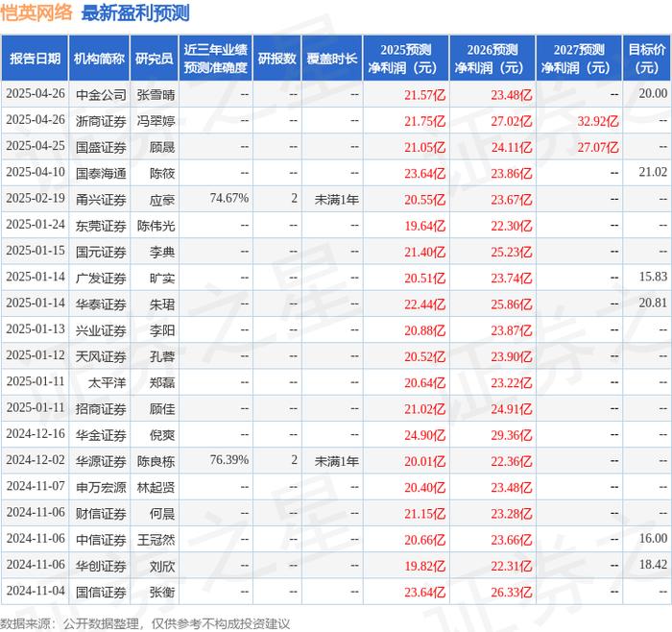This screenshot has height=632, width=672.
Task: Click 27.02亿 2026 forecast value
Action: click(x=512, y=121)
